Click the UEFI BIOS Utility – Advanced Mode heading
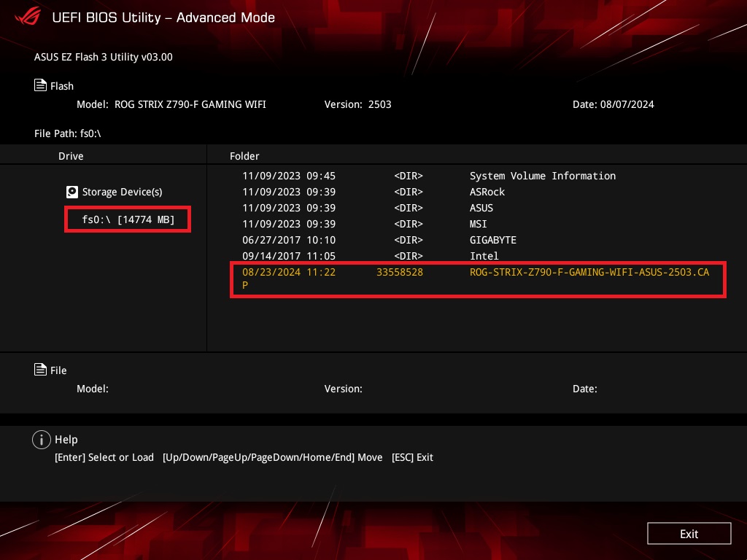 coord(163,17)
